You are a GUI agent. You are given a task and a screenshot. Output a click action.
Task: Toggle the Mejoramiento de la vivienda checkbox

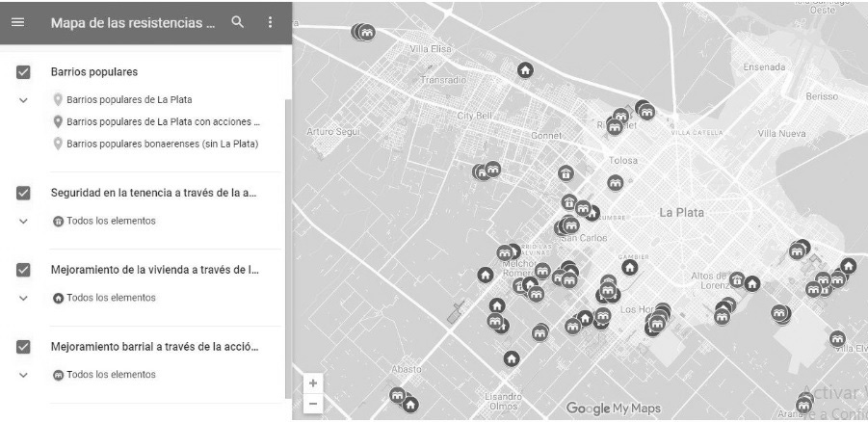coord(24,270)
